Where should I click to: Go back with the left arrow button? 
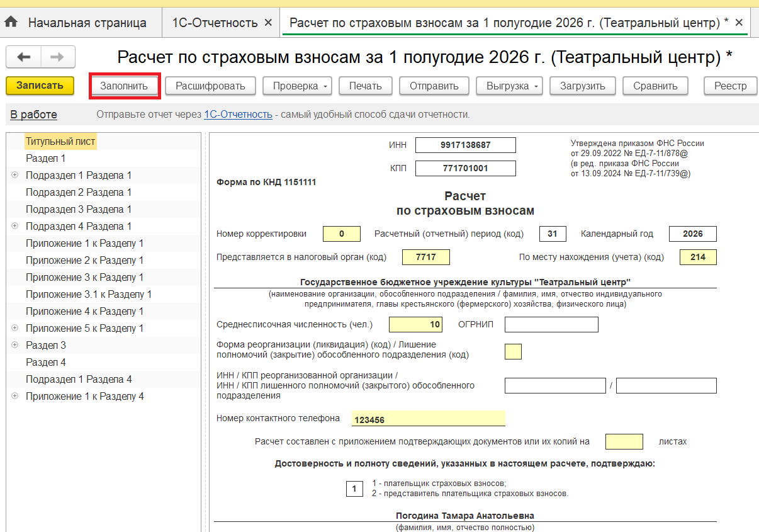coord(23,57)
